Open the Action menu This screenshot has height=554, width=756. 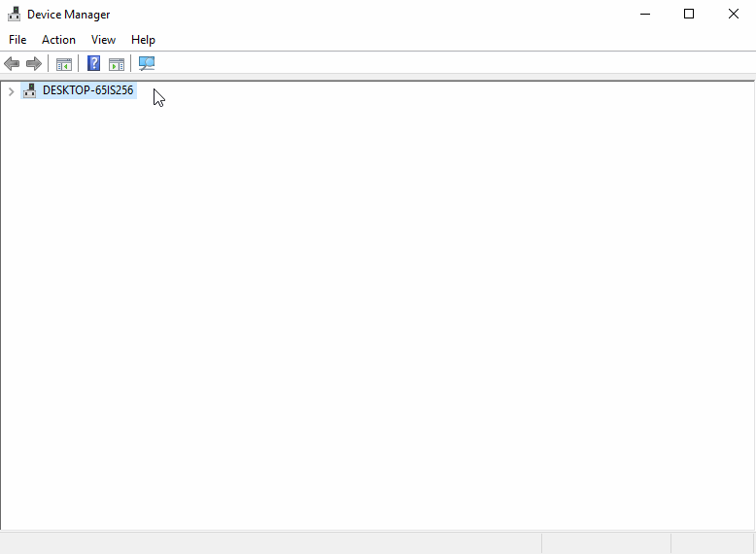click(58, 40)
